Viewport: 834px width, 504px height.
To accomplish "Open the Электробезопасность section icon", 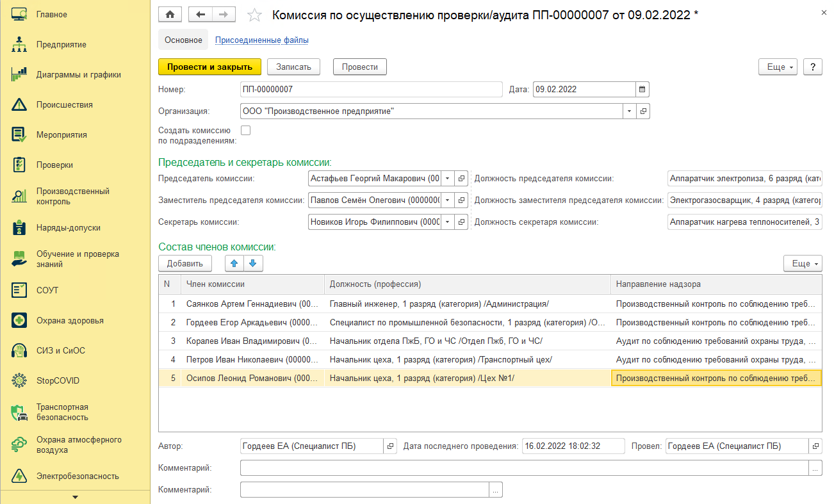I will coord(19,476).
